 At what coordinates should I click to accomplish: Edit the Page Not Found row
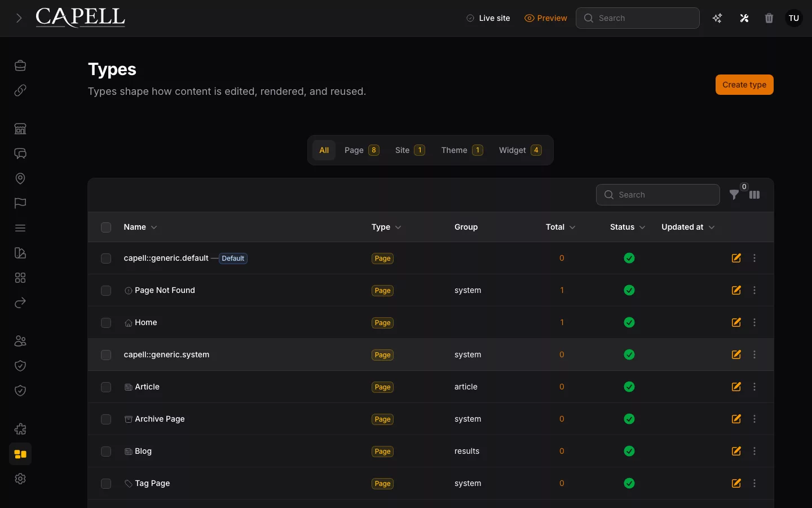[736, 290]
